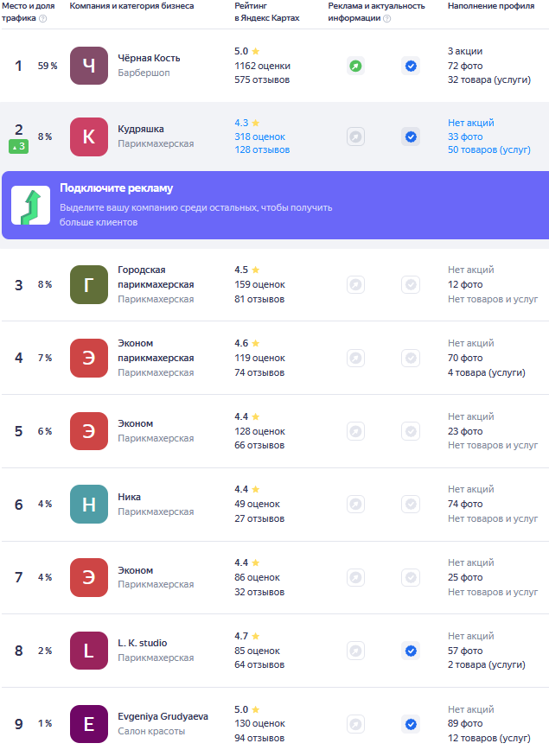Click the 'Барбершоп' category label
549x756 pixels.
click(x=144, y=73)
